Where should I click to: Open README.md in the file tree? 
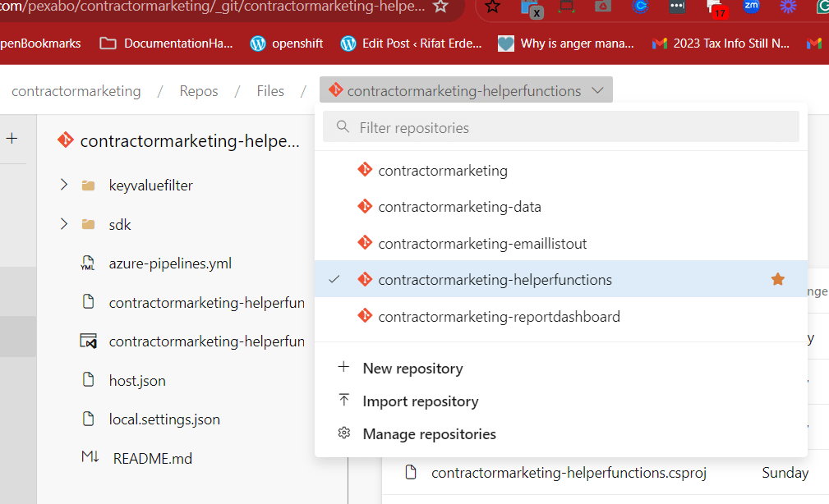[152, 458]
